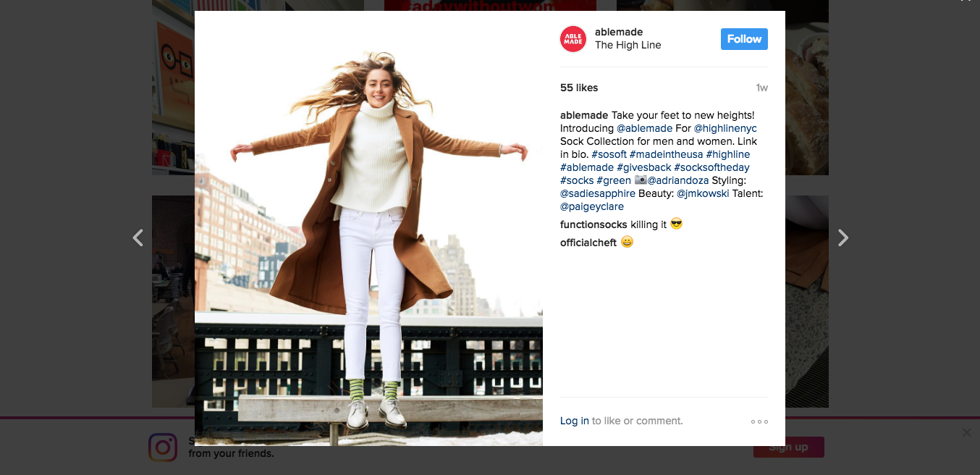This screenshot has width=980, height=475.
Task: Click the ablemade caption author name
Action: click(584, 115)
